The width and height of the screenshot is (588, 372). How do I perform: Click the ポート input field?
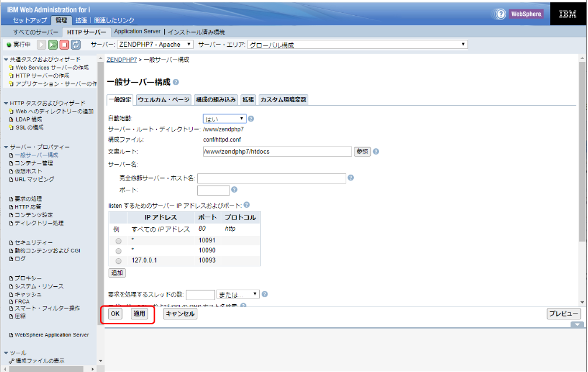tap(213, 190)
